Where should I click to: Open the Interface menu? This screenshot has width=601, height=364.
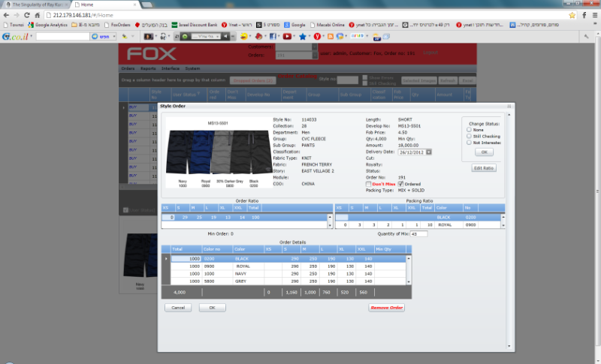171,68
